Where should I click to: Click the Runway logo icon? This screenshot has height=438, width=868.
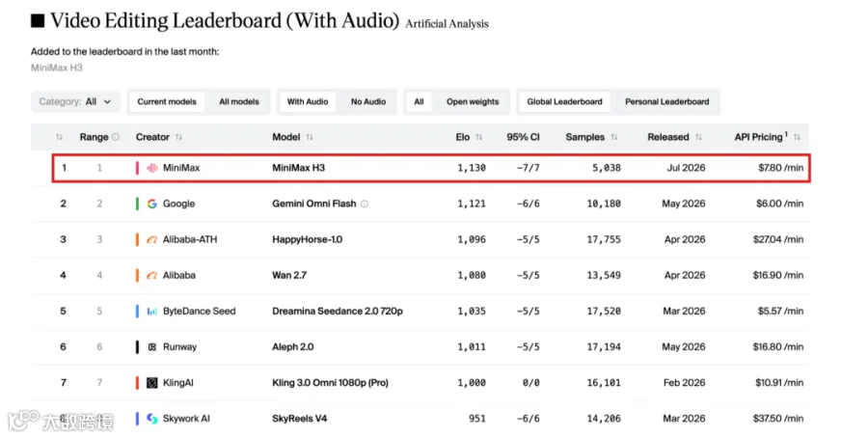point(151,347)
